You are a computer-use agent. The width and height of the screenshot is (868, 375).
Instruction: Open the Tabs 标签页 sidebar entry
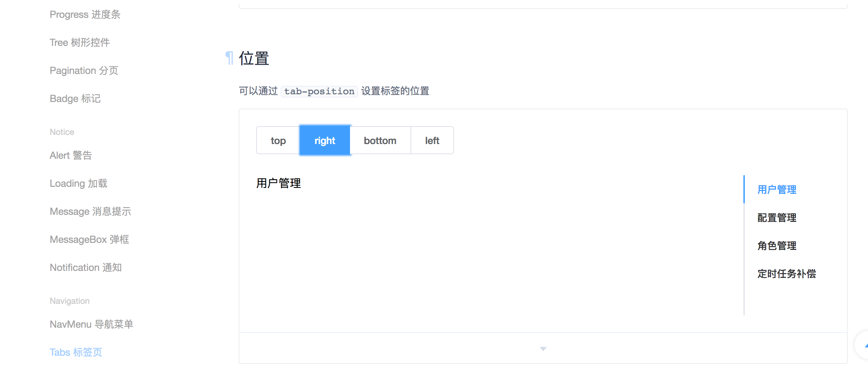pyautogui.click(x=76, y=352)
